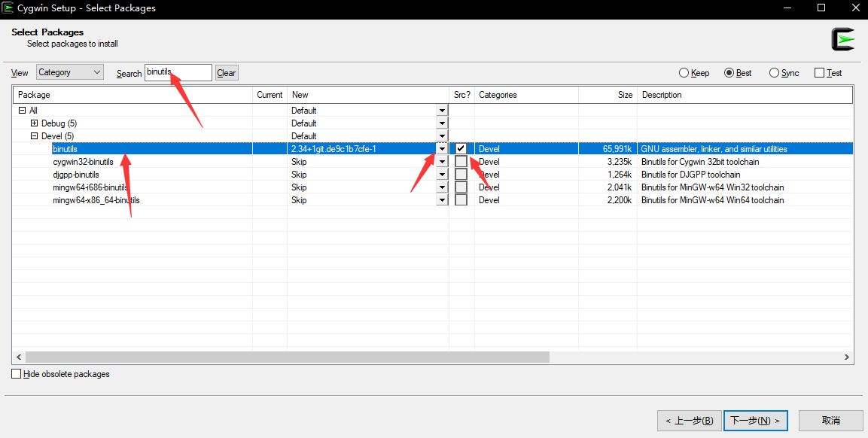This screenshot has height=438, width=868.
Task: Click the Size column header
Action: [608, 95]
